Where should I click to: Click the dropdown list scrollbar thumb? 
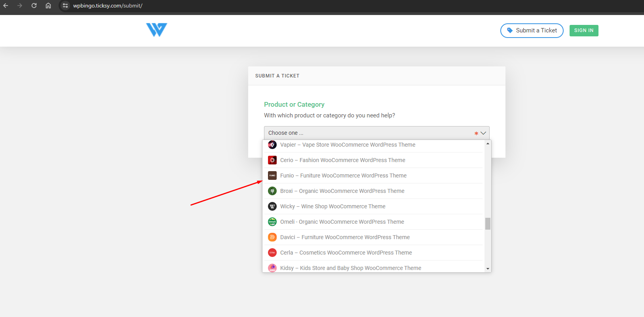pos(488,224)
